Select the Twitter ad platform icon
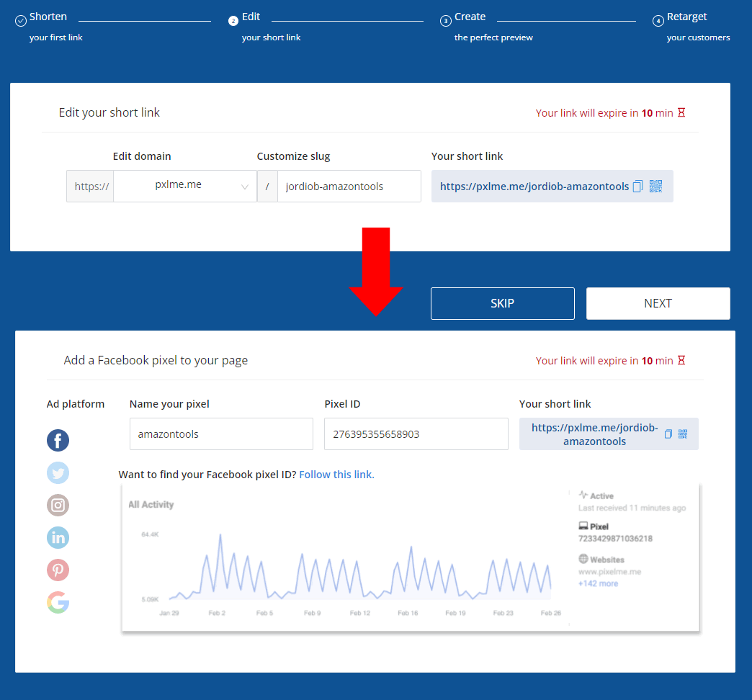 click(x=58, y=472)
